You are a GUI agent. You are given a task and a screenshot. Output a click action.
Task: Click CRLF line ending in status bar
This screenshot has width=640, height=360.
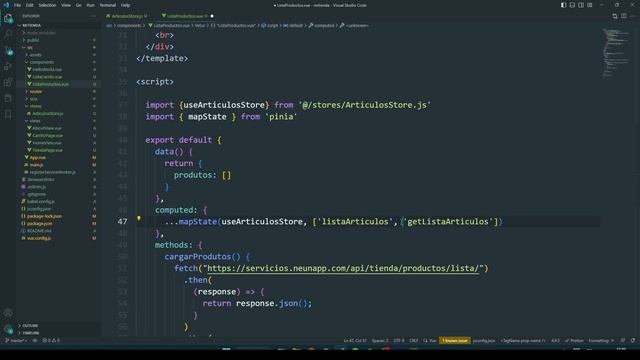tap(413, 340)
